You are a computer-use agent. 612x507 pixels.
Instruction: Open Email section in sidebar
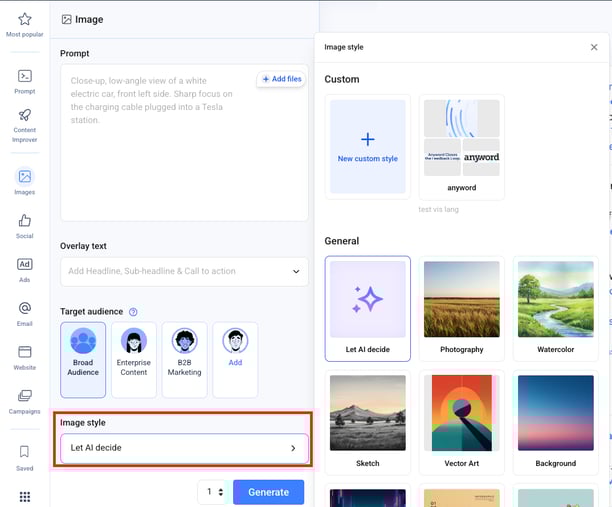(25, 309)
